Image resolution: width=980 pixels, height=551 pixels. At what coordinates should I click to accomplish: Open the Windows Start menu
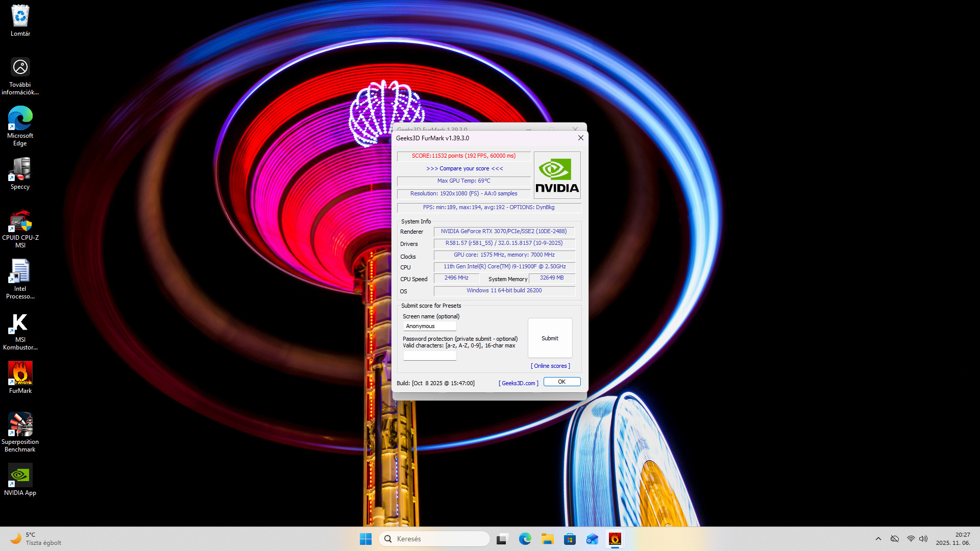click(365, 539)
